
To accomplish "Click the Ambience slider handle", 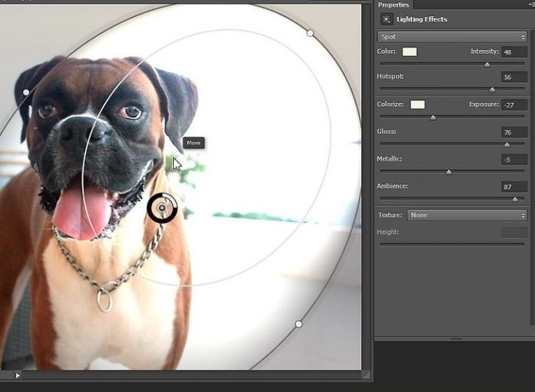I will [x=514, y=199].
